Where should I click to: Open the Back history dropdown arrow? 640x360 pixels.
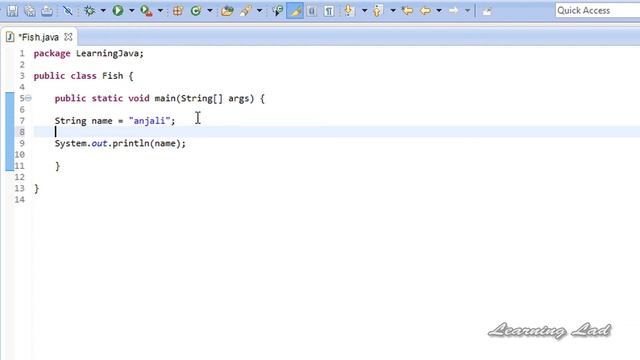(x=439, y=11)
